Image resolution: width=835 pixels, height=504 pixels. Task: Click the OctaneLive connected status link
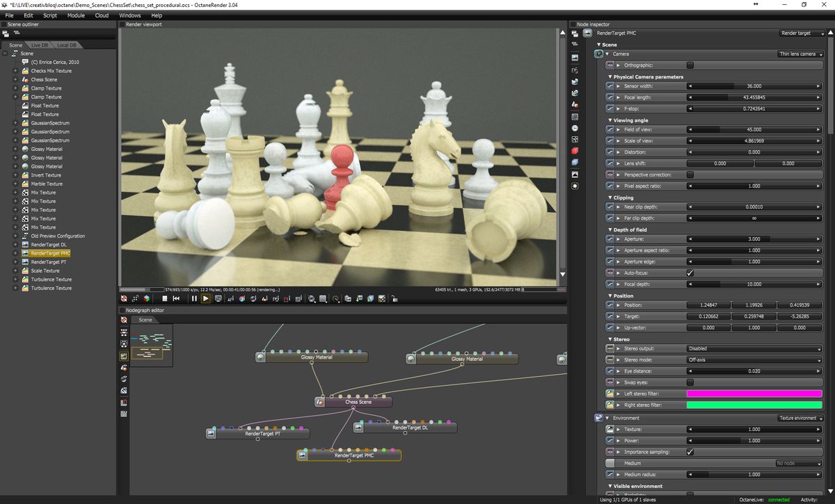pyautogui.click(x=780, y=499)
